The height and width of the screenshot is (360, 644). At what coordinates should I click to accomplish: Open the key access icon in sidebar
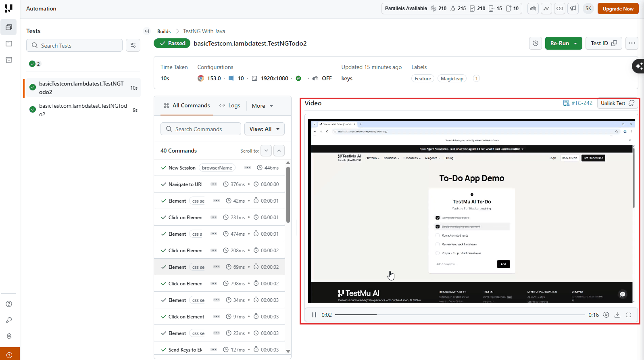click(x=9, y=320)
